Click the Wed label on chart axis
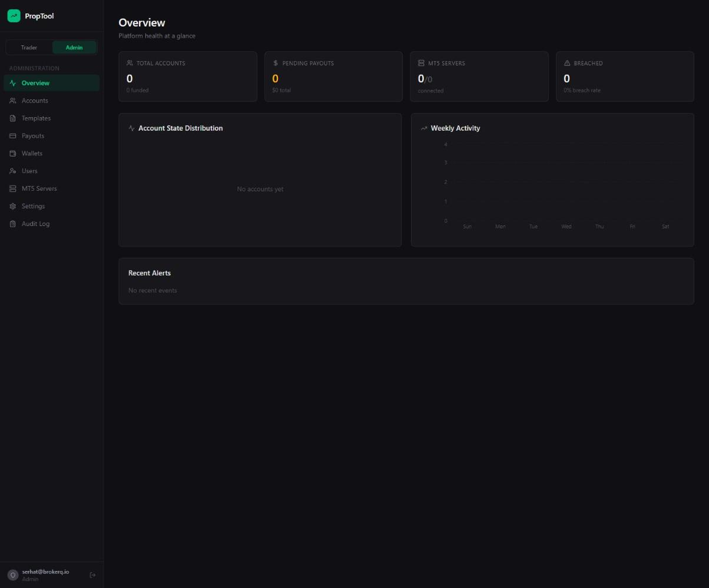Image resolution: width=709 pixels, height=588 pixels. coord(566,227)
